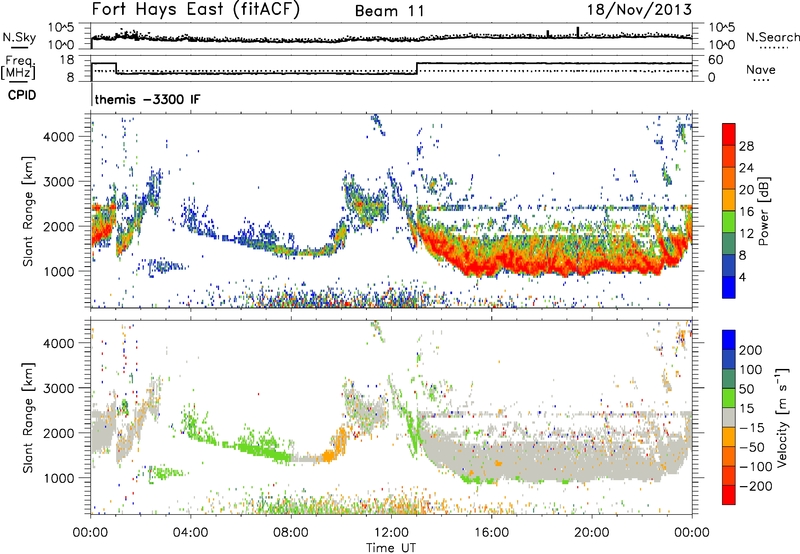Click the '4000' range tick of velocity panel
Image resolution: width=800 pixels, height=554 pixels.
(x=59, y=343)
